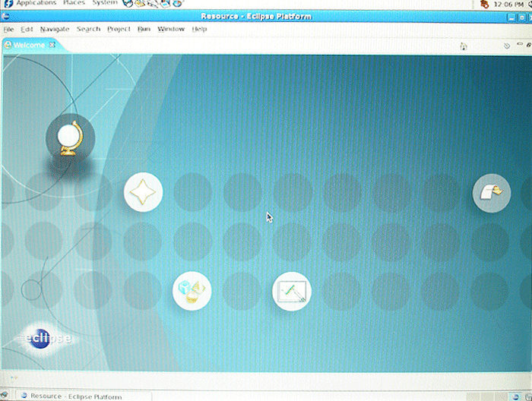The image size is (532, 401).
Task: Open the Tutorials chart icon
Action: click(291, 291)
